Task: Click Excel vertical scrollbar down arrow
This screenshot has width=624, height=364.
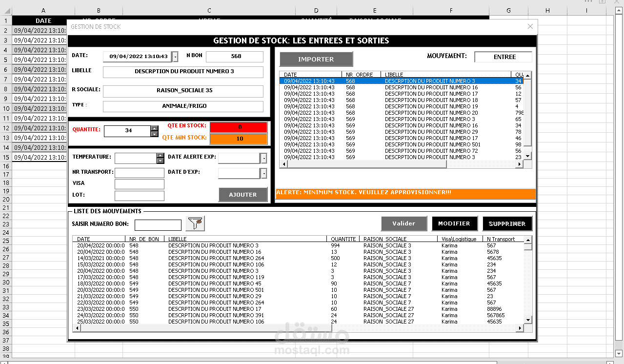Action: pos(620,353)
